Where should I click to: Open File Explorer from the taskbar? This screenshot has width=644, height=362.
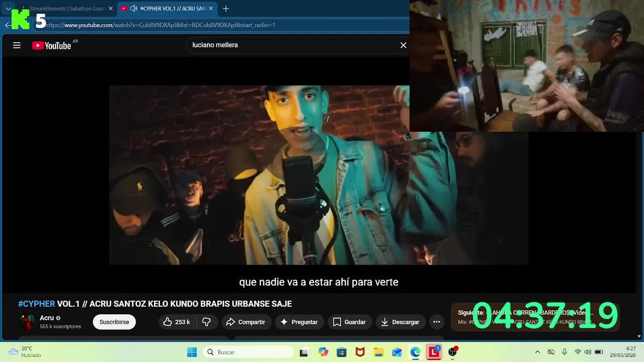pos(378,352)
